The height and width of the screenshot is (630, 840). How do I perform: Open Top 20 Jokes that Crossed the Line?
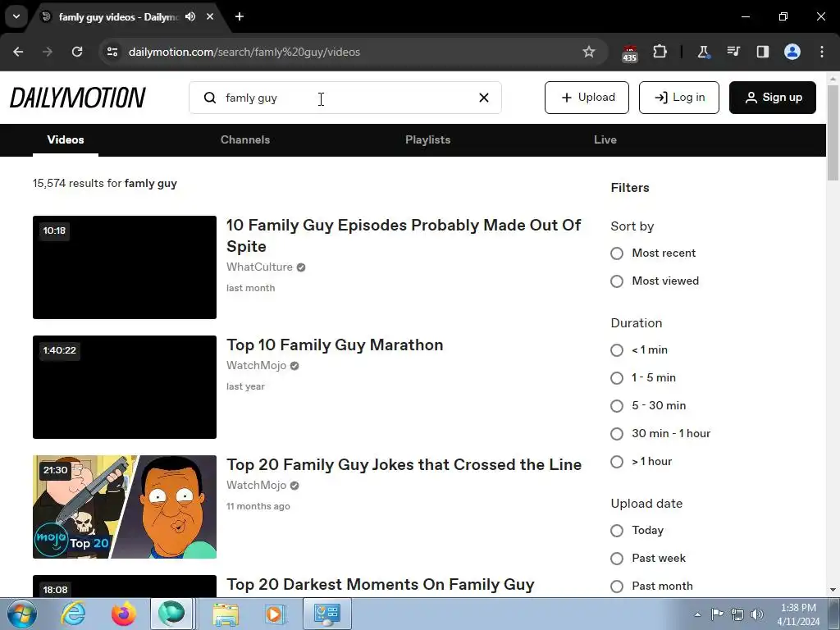click(x=404, y=464)
